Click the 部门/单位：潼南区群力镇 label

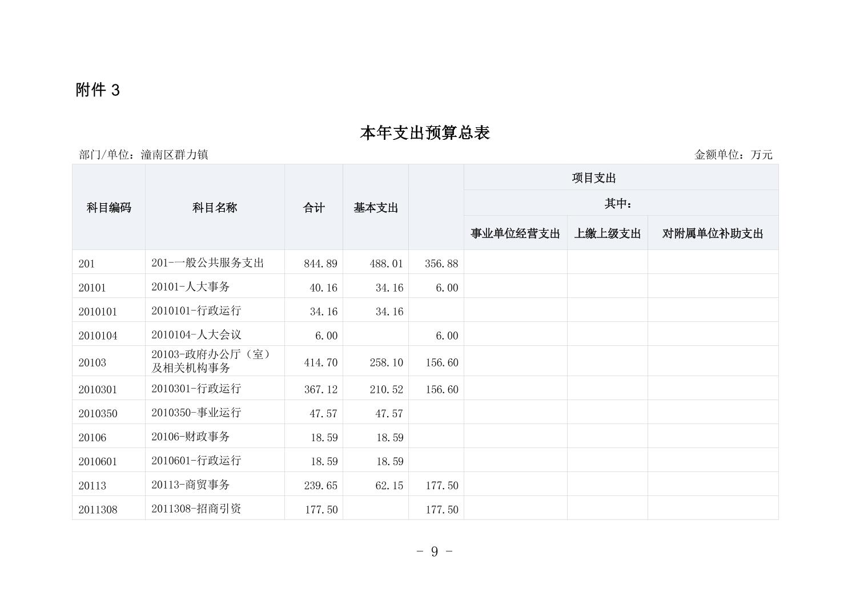143,155
